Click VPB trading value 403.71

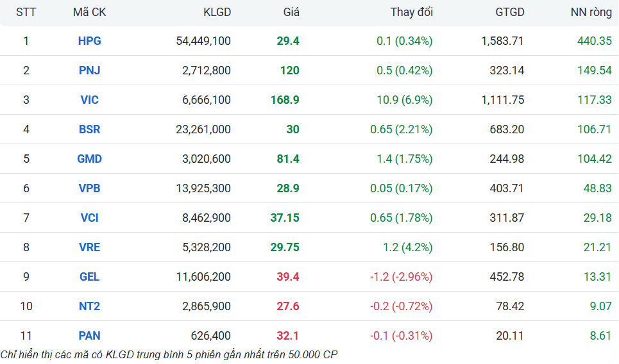point(507,188)
